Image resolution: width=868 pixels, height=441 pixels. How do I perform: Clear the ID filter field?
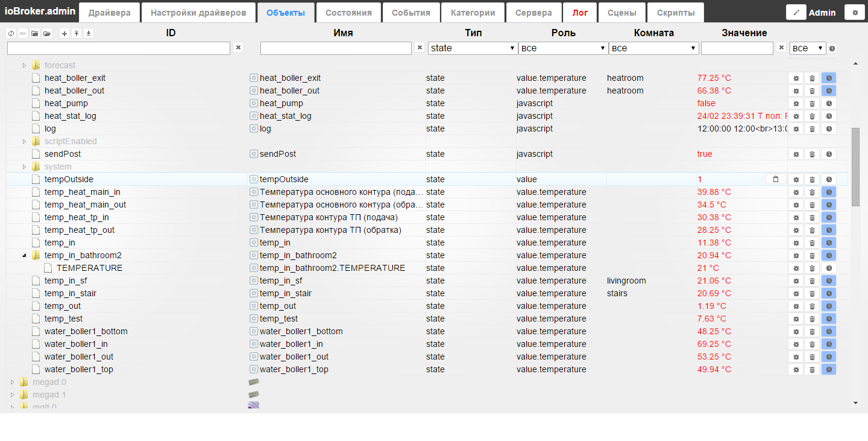click(238, 48)
